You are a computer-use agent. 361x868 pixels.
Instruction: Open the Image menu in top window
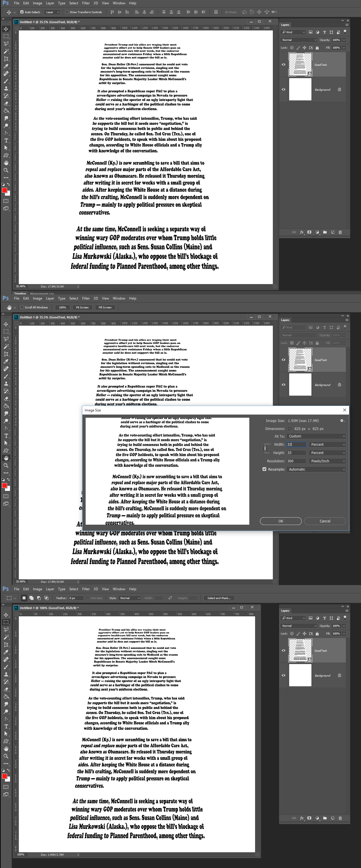click(38, 3)
